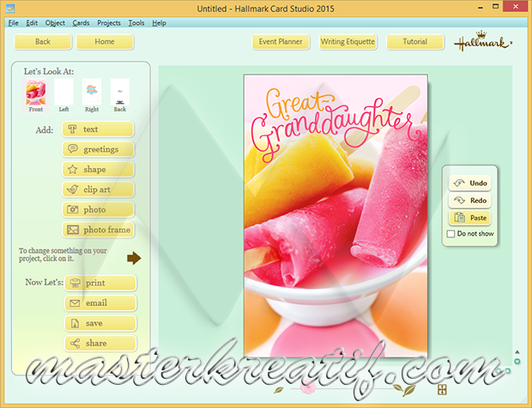Maximize the Card Studio window
532x408 pixels.
click(496, 7)
